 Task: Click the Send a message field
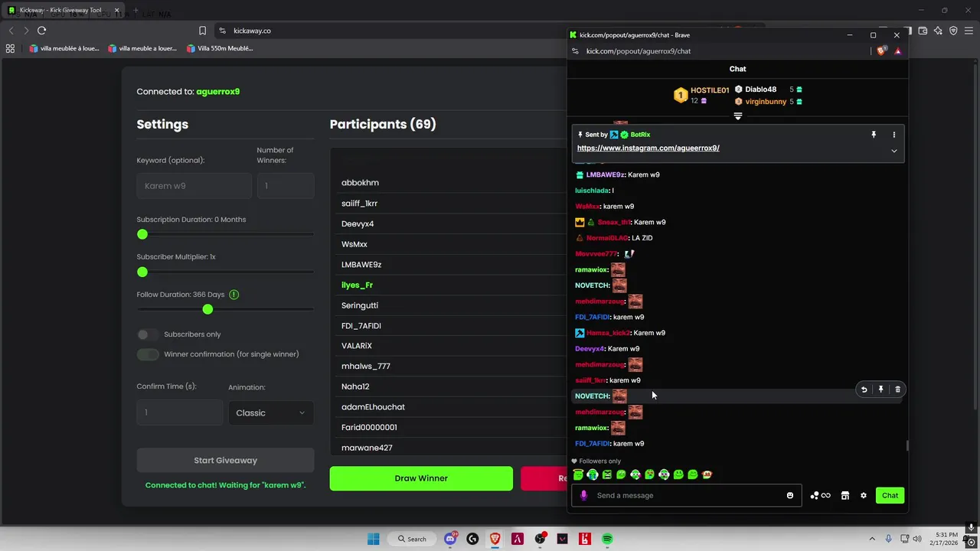point(687,495)
